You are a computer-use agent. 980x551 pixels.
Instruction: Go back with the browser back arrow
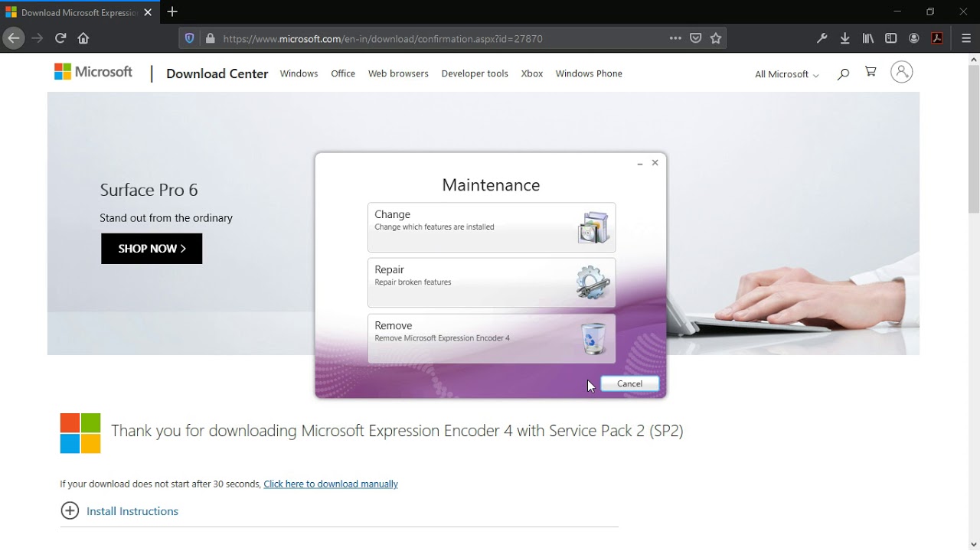(x=13, y=38)
